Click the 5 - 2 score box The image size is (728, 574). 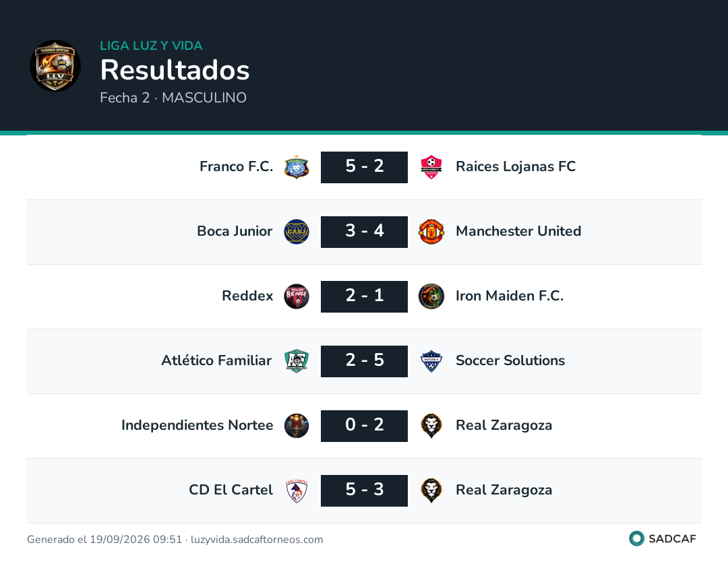click(365, 167)
